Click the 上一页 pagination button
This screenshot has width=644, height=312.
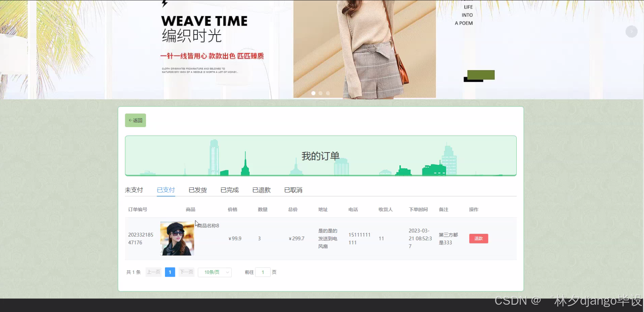[153, 272]
